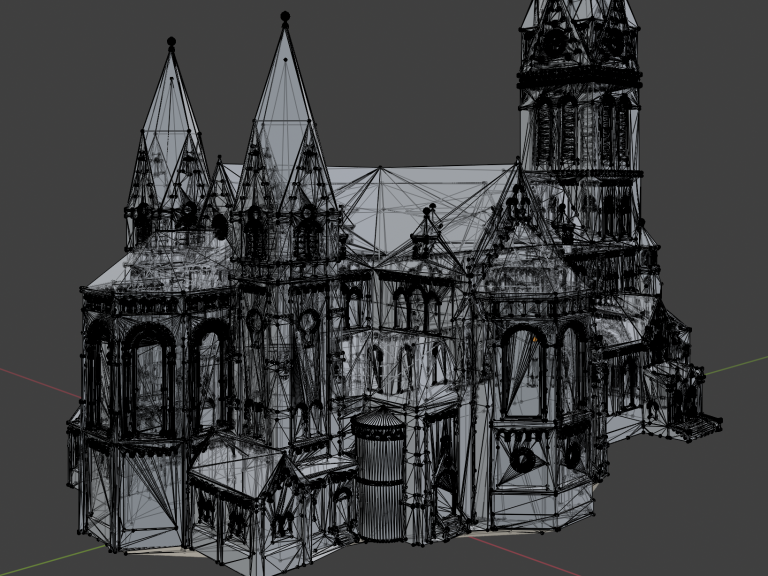
Task: Select the finial atop the leftmost spire
Action: pyautogui.click(x=171, y=42)
